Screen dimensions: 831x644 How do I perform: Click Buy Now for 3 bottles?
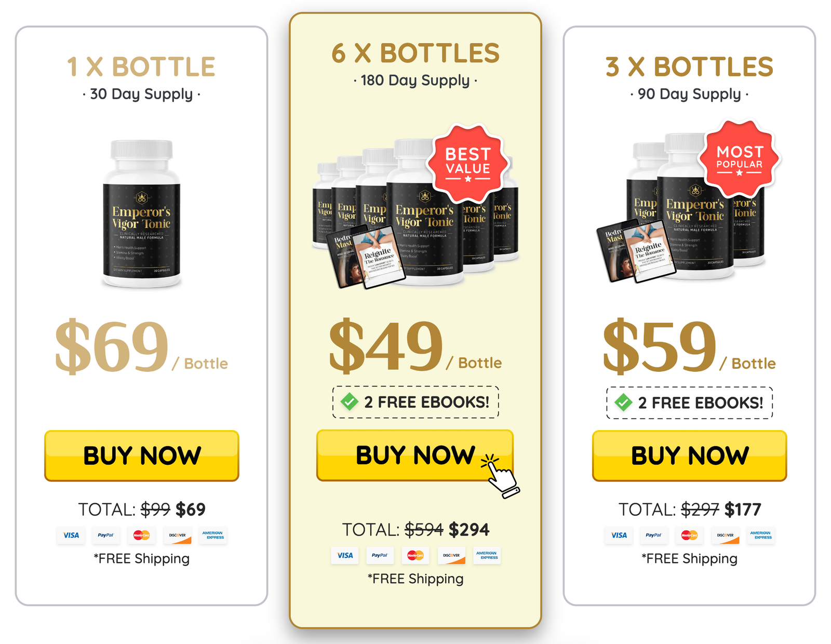pyautogui.click(x=689, y=455)
